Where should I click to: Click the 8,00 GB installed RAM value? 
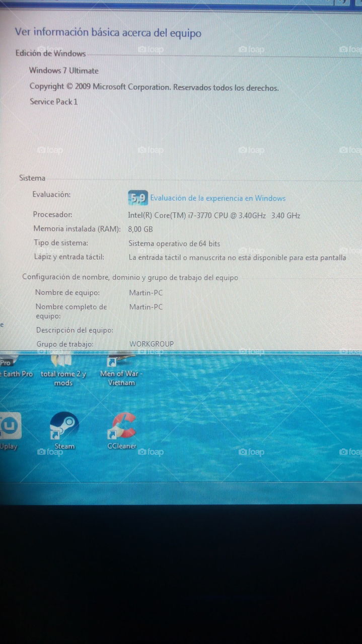click(140, 229)
